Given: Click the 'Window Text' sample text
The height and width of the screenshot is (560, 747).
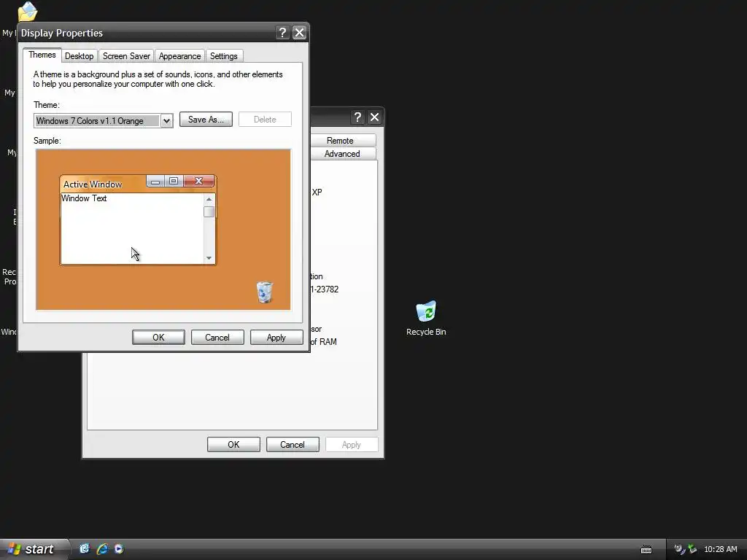Looking at the screenshot, I should coord(84,198).
